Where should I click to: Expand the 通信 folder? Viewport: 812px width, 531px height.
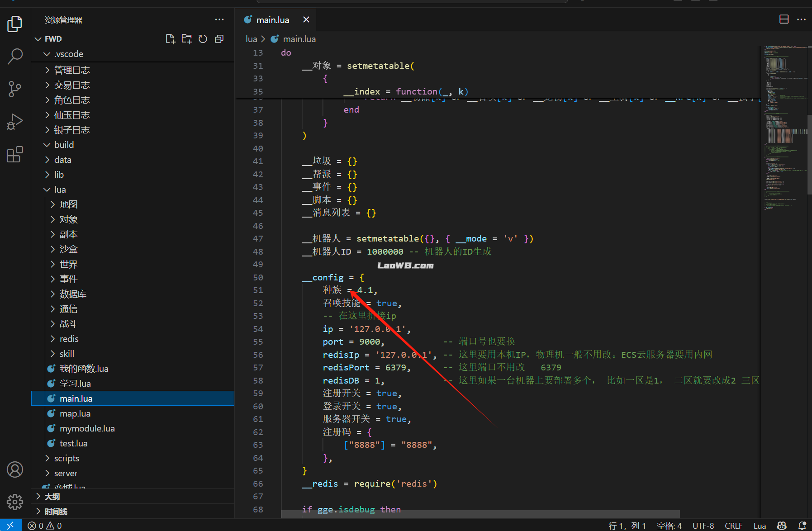point(133,309)
